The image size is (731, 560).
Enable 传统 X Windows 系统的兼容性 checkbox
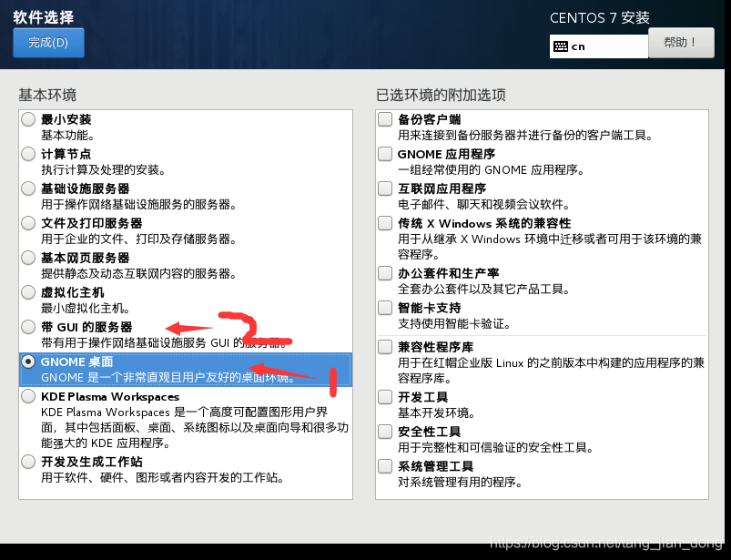click(x=385, y=223)
